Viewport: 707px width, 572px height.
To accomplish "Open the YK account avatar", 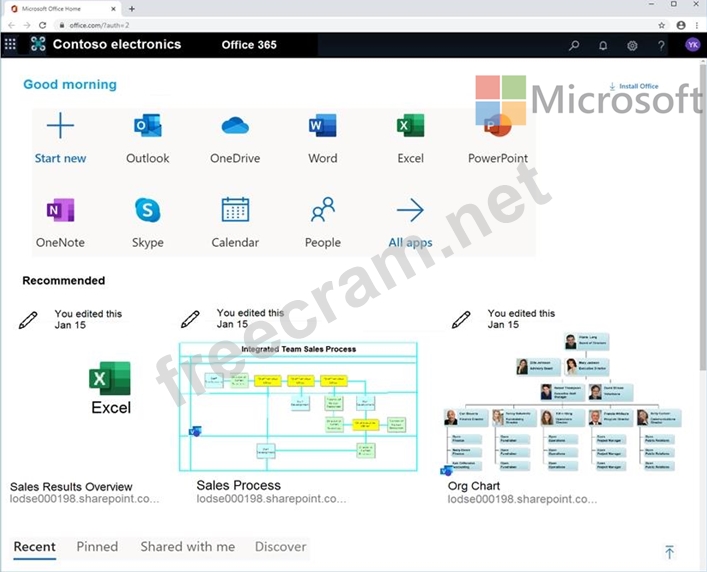I will [693, 45].
